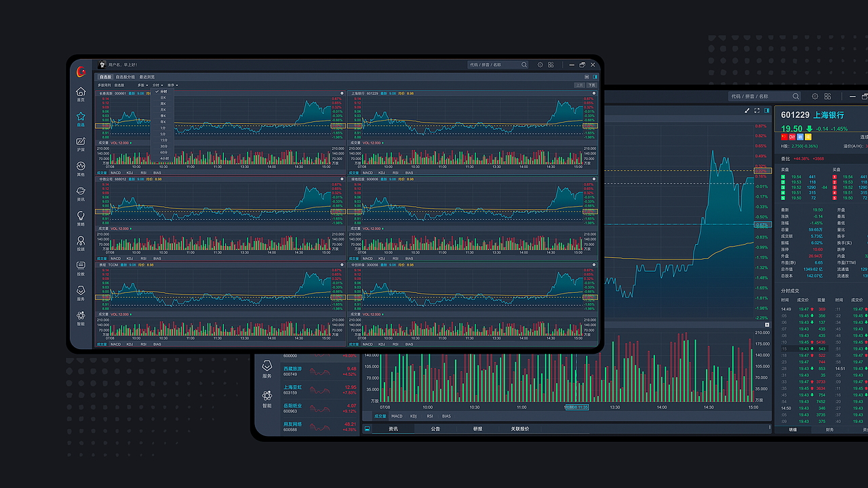Switch to 自选股分组 tab
868x488 pixels.
[125, 77]
